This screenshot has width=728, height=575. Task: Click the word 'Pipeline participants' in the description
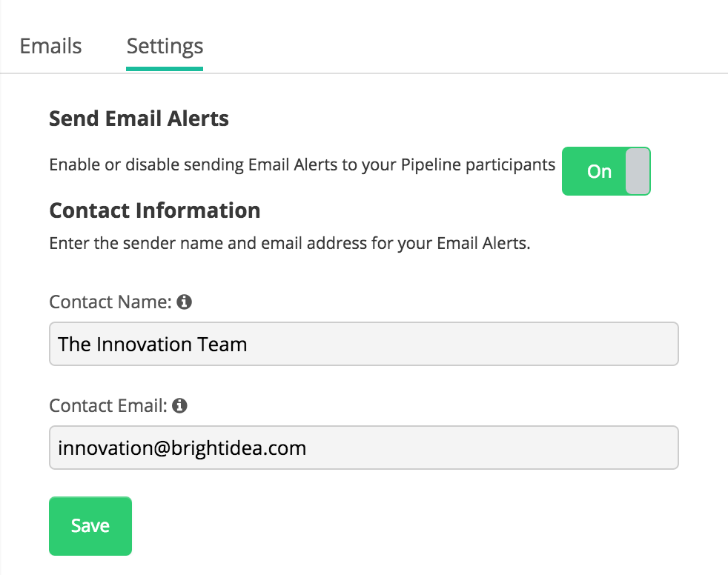[x=478, y=165]
